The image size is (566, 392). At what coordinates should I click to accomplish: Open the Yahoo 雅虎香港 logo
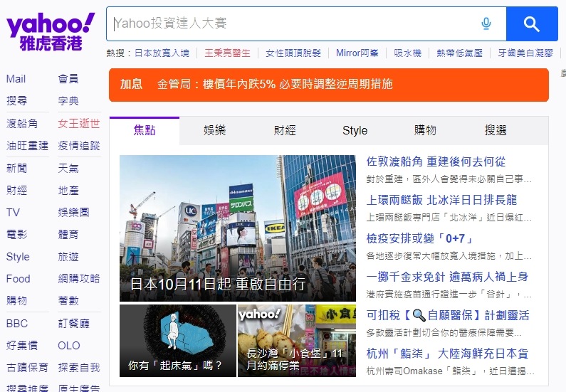click(51, 32)
